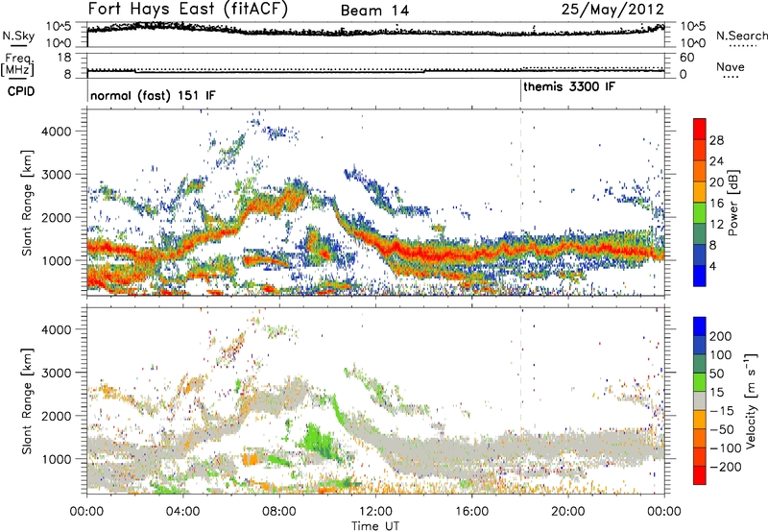Click the 'Slant Range [km]' label of the velocity panel
This screenshot has height=532, width=768.
tap(27, 401)
